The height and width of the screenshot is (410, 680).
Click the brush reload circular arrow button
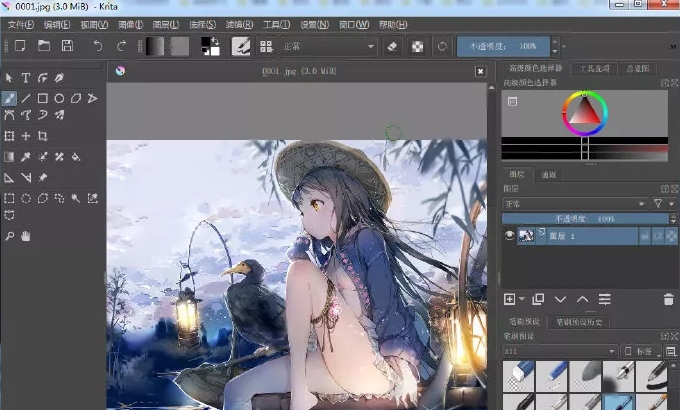click(x=442, y=46)
